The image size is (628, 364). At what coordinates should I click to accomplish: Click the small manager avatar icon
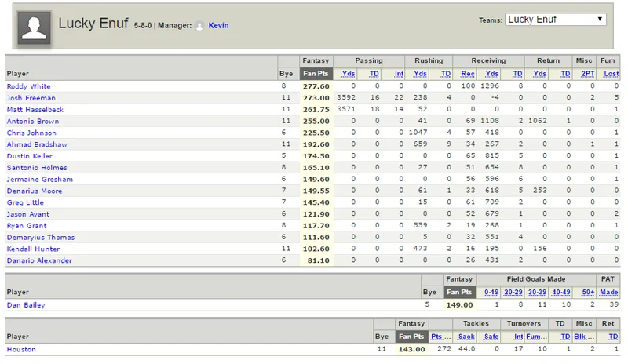point(199,26)
